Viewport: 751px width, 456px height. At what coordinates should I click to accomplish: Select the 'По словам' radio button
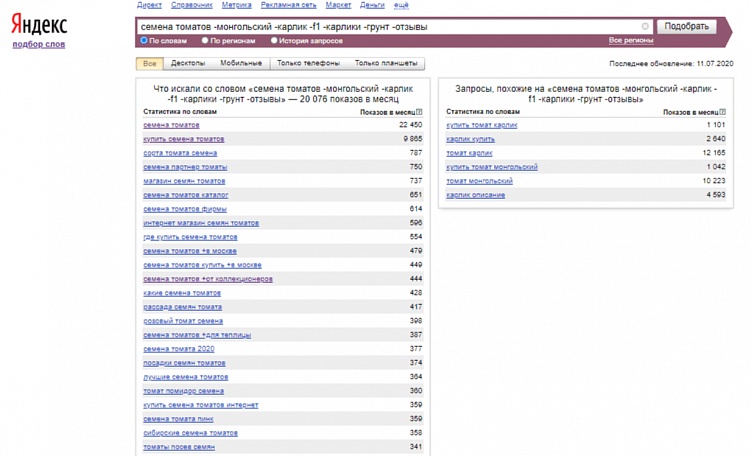tap(144, 41)
